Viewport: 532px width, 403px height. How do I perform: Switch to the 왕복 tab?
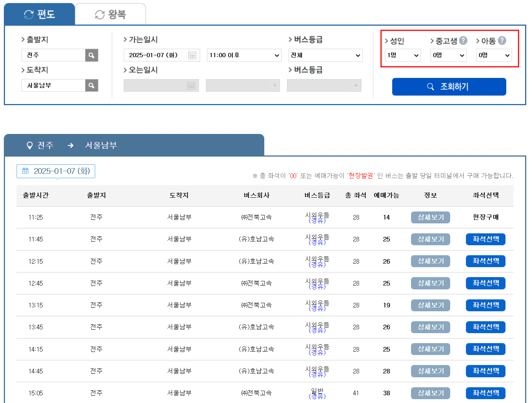111,14
